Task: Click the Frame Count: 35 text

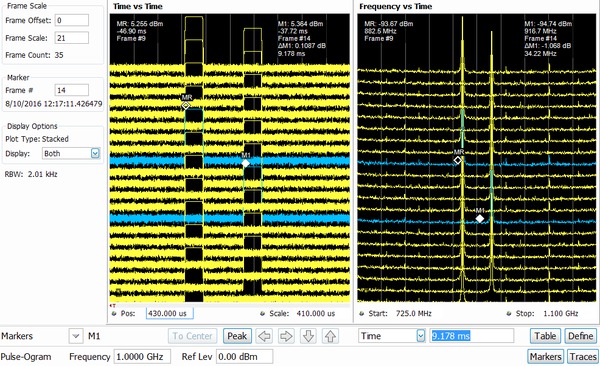Action: coord(34,55)
